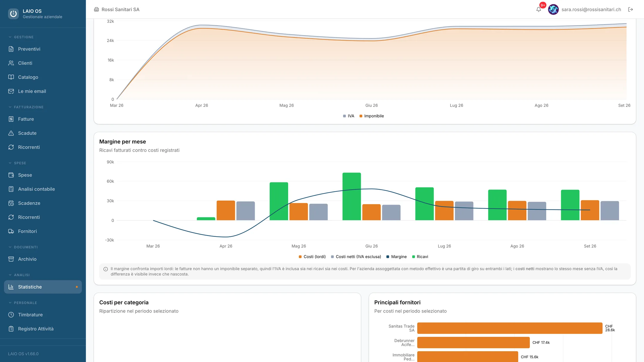The width and height of the screenshot is (644, 362).
Task: Click the Le mie email envelope icon
Action: point(11,91)
